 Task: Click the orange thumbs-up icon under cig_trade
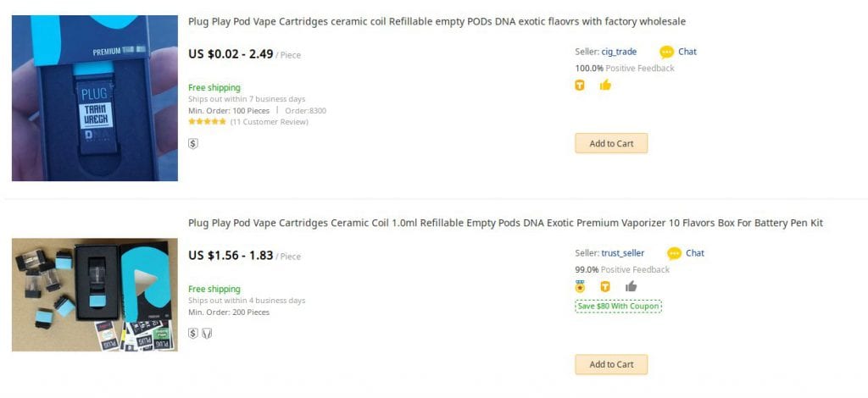[x=605, y=85]
